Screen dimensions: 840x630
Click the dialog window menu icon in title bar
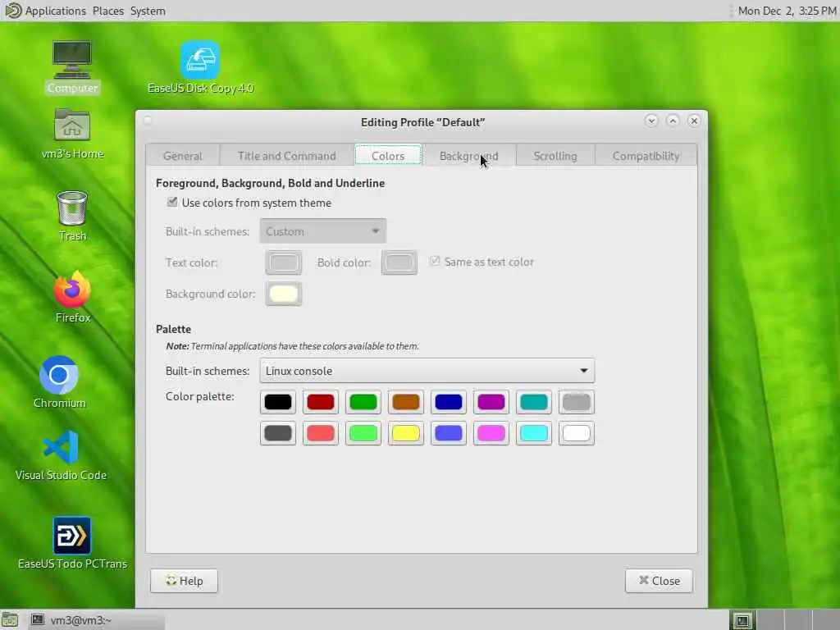(x=148, y=121)
